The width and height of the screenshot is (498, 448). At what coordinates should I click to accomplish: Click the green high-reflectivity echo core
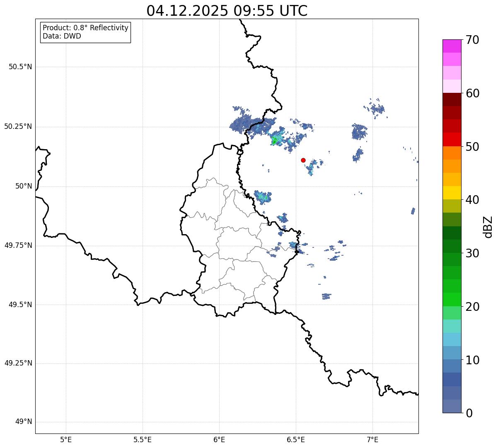(274, 141)
